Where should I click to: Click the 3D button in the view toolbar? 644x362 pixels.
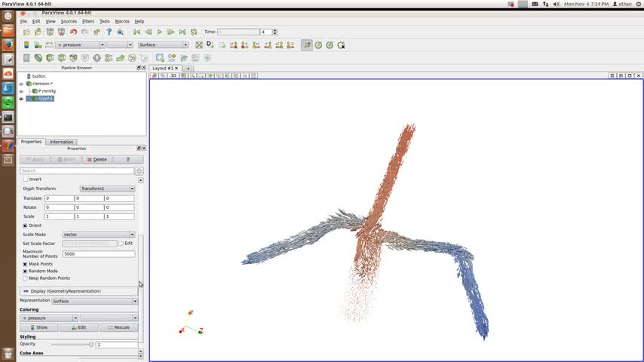point(173,75)
